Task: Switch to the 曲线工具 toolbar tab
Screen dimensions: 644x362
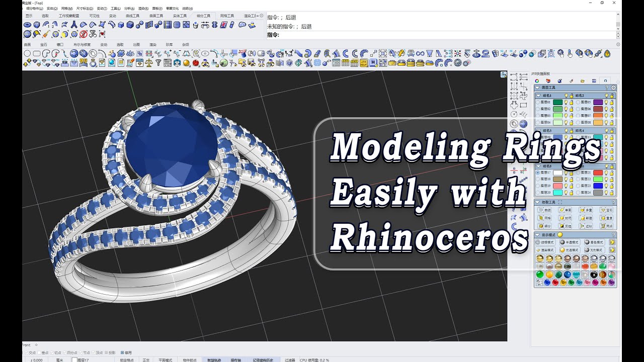Action: click(132, 16)
